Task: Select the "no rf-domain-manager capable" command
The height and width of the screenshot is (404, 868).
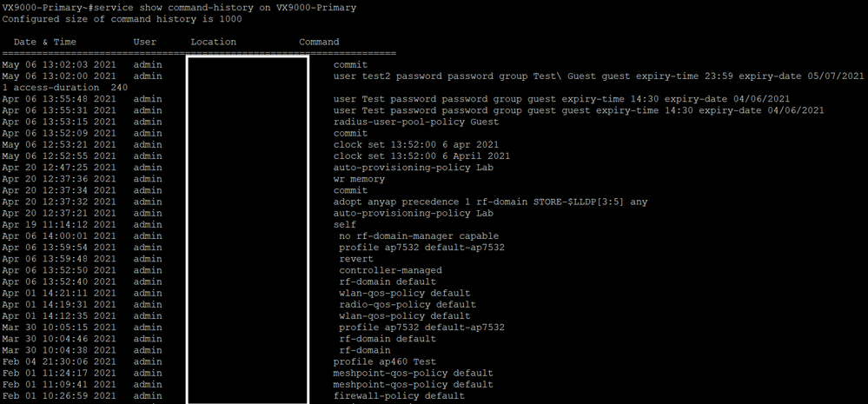Action: (419, 236)
